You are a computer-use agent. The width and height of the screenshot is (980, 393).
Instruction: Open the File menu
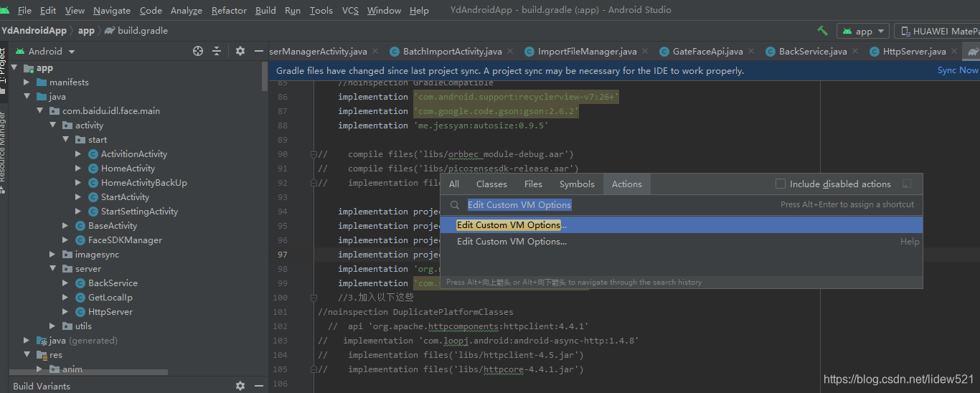click(x=24, y=11)
